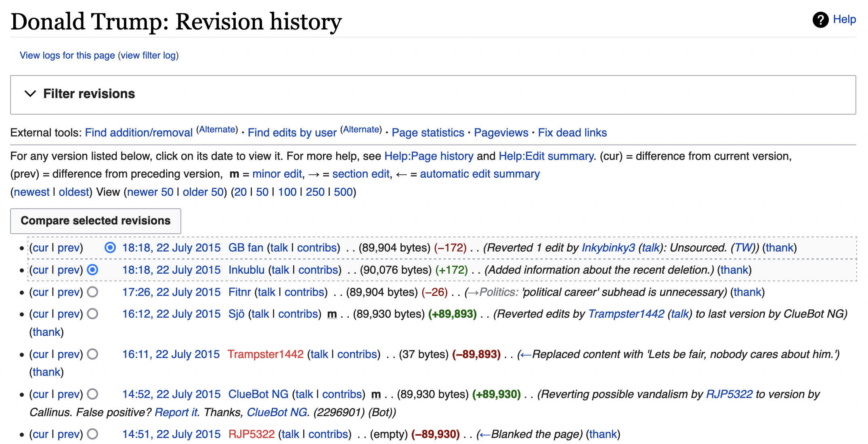Image resolution: width=868 pixels, height=444 pixels.
Task: View Trampster1442 user page
Action: pyautogui.click(x=265, y=354)
